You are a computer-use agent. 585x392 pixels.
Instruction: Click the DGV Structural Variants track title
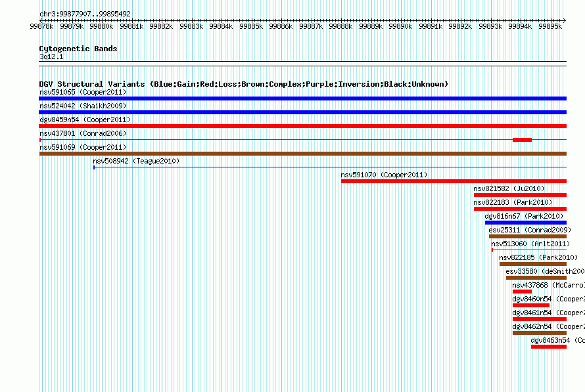click(x=244, y=84)
